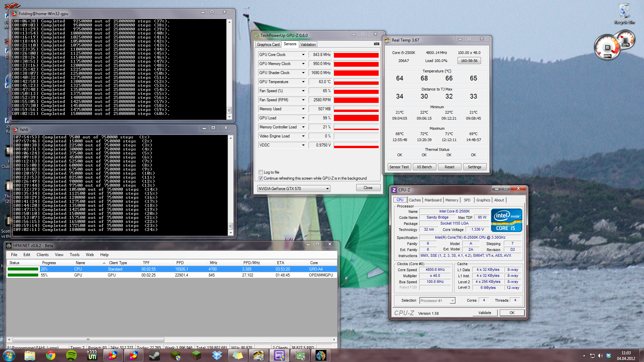Open GPU Core Clock sensor dropdown

tap(303, 55)
